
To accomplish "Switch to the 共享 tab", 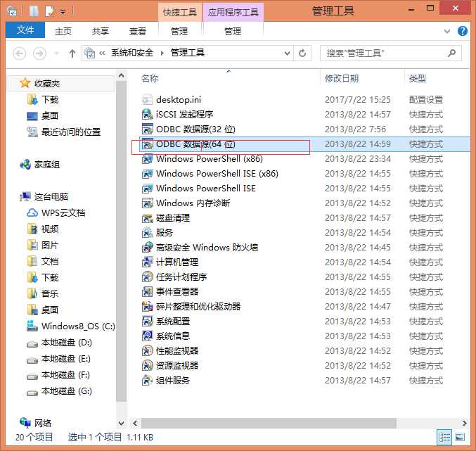I will 100,31.
